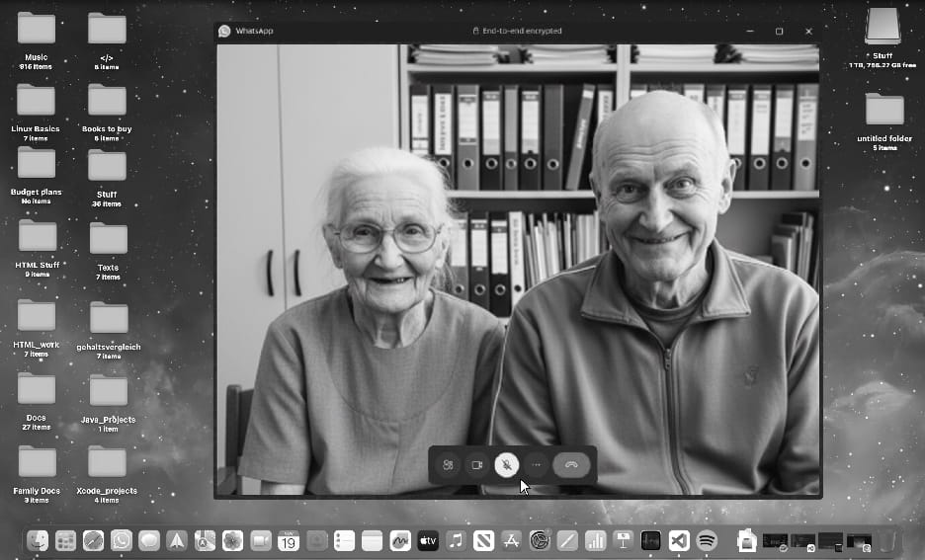The width and height of the screenshot is (925, 560).
Task: Turn the video camera off in the call
Action: click(476, 465)
